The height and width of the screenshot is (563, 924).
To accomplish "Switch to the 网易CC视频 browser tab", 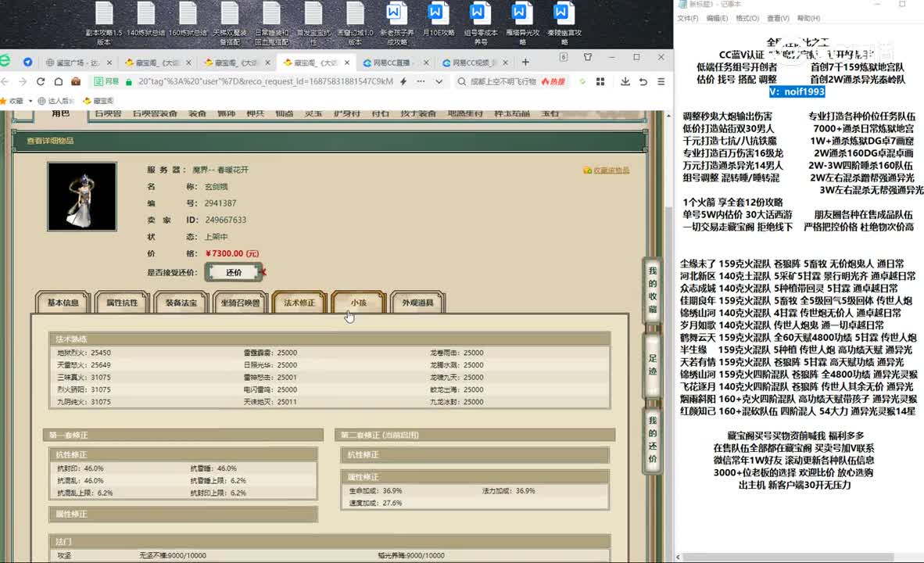I will [x=475, y=63].
